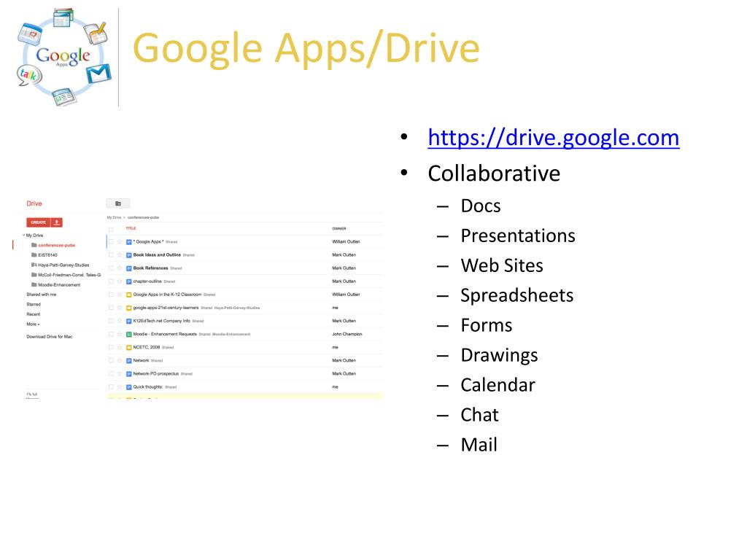This screenshot has height=560, width=747.
Task: Star the 'Moodle - Enhancement Requests' spreadsheet
Action: coord(120,334)
